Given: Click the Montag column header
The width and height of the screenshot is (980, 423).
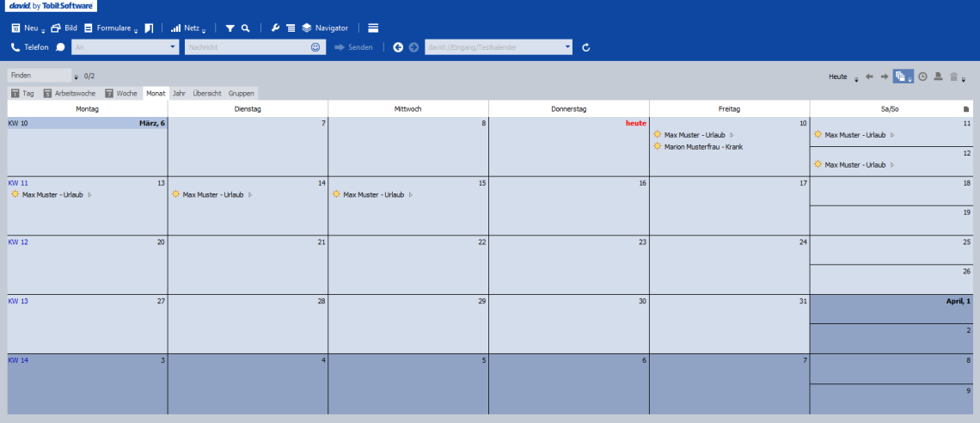Looking at the screenshot, I should (x=88, y=108).
